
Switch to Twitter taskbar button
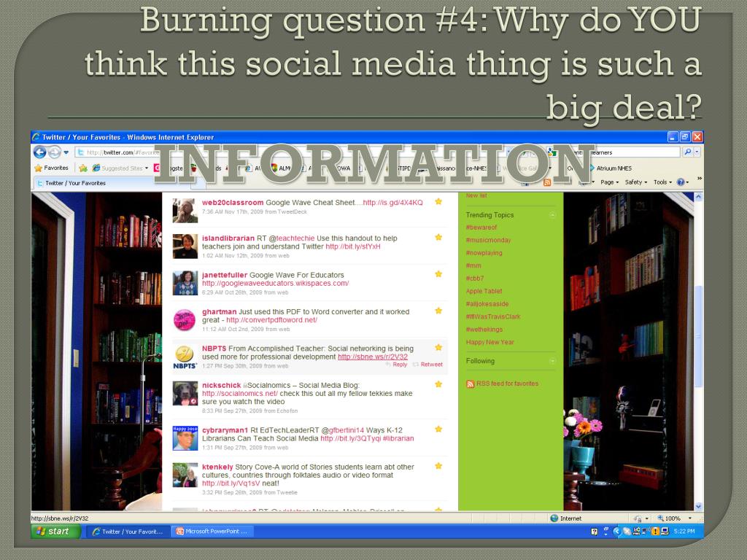[x=128, y=532]
